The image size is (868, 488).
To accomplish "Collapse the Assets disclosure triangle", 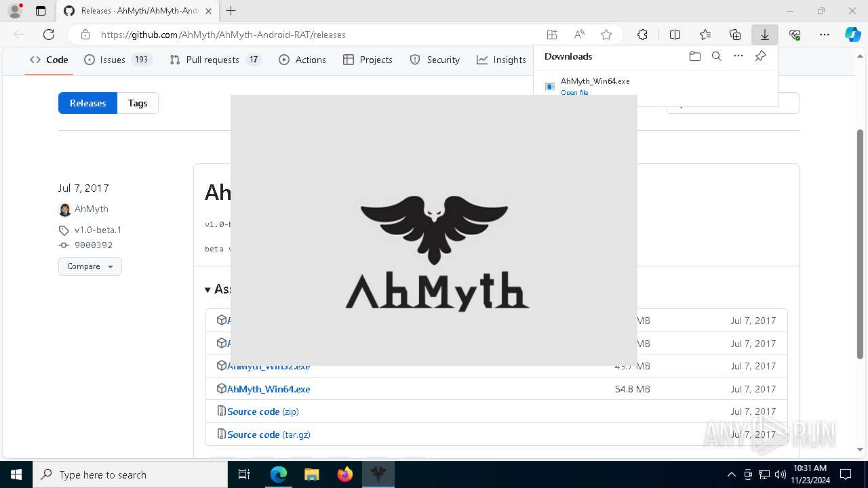I will click(208, 289).
